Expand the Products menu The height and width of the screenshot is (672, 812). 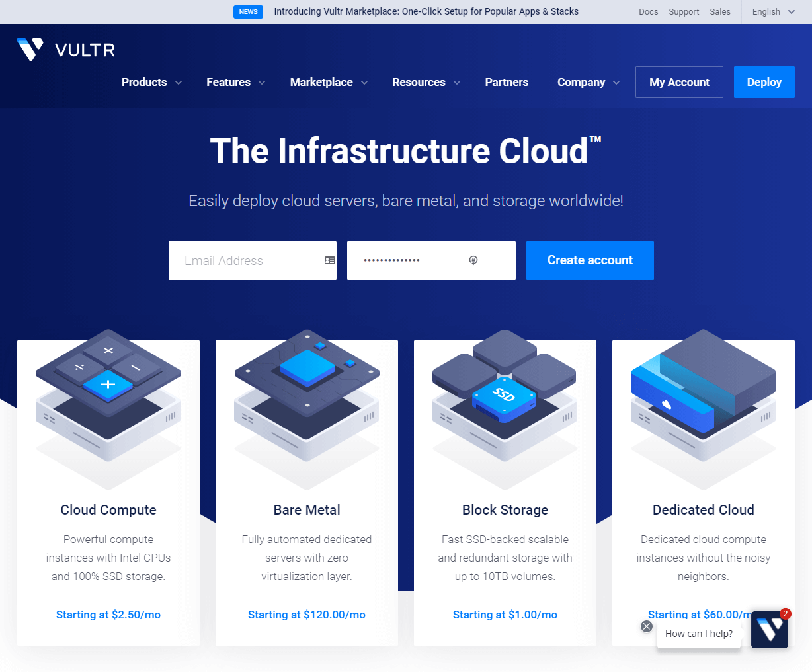point(151,82)
